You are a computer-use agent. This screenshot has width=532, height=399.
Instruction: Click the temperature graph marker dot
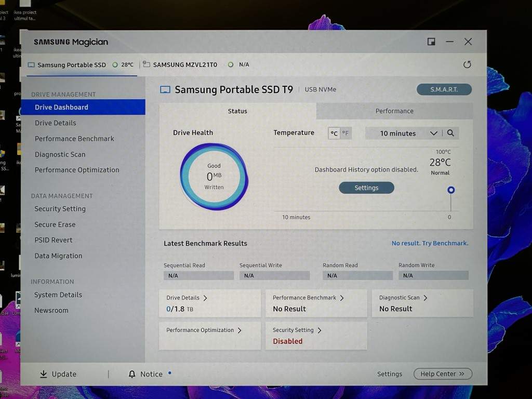pyautogui.click(x=451, y=190)
